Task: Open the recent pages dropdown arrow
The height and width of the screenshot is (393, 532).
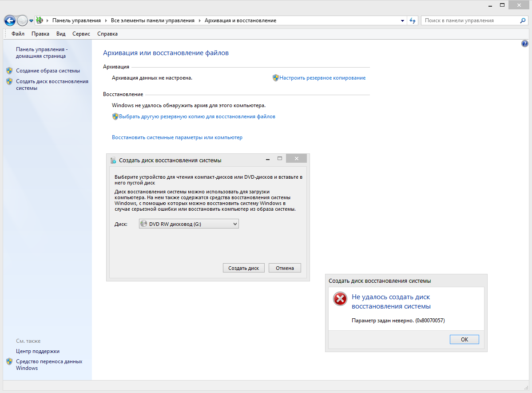Action: [x=31, y=21]
